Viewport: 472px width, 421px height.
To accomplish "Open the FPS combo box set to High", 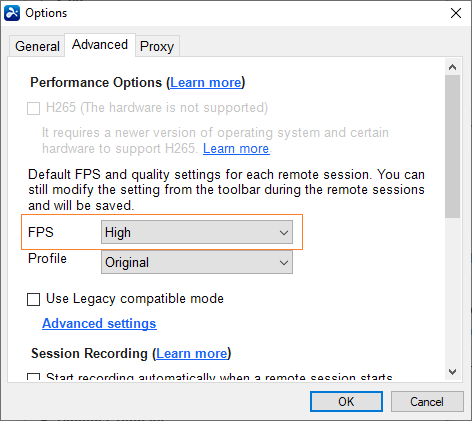I will click(197, 232).
